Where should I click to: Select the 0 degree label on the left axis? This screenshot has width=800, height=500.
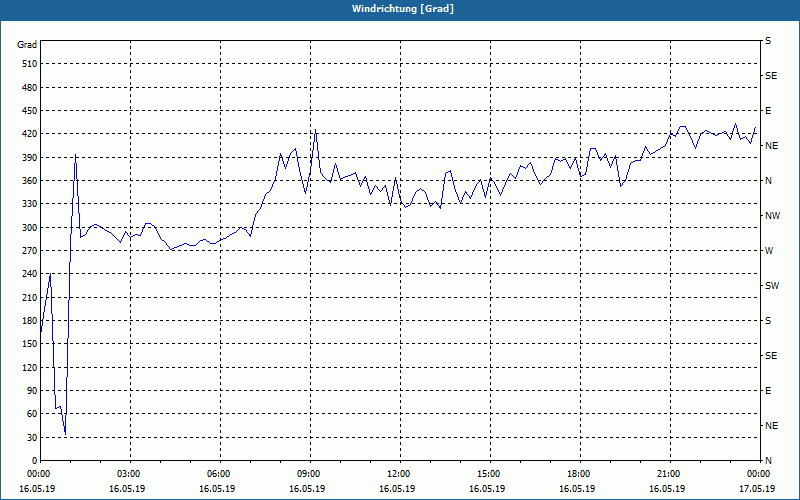click(x=35, y=461)
